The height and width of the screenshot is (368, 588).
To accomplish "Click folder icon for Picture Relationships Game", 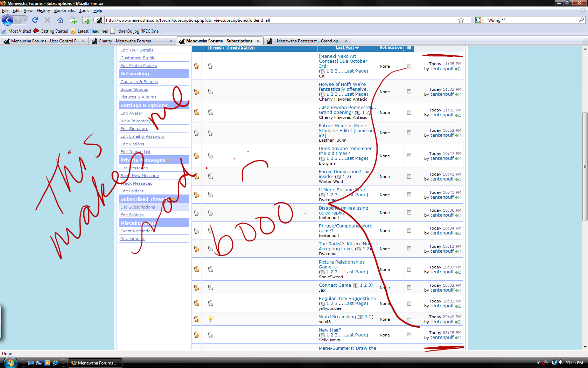I will click(x=197, y=269).
